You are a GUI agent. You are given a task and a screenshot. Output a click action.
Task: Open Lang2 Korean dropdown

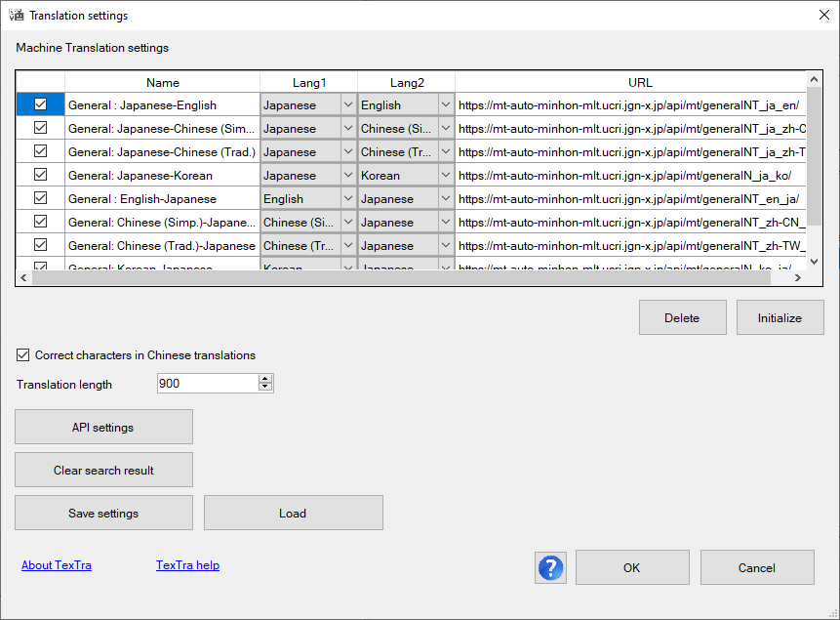[446, 175]
